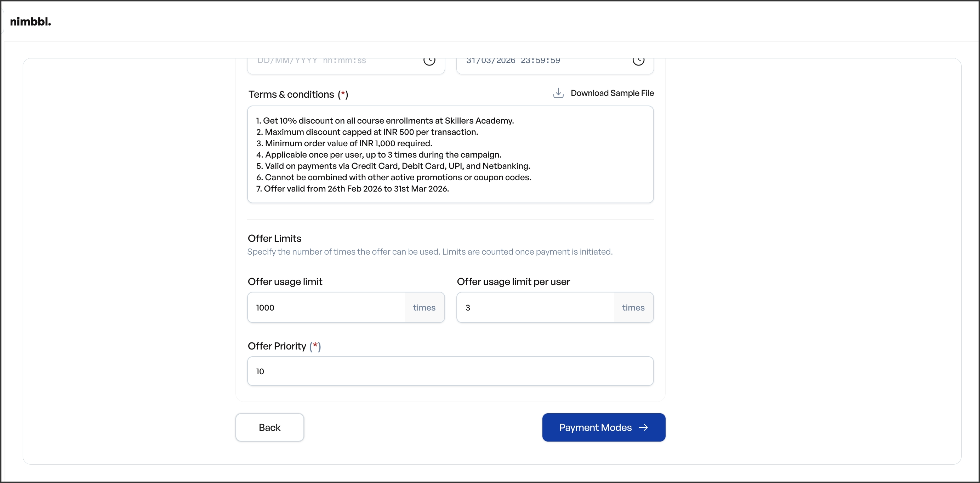Open the end date time picker clock icon
The image size is (980, 483).
click(x=639, y=61)
